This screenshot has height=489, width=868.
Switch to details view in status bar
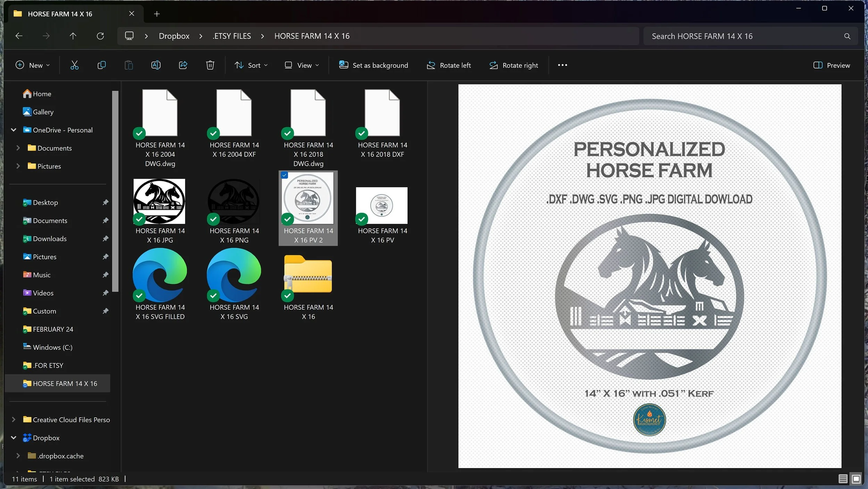pyautogui.click(x=843, y=479)
